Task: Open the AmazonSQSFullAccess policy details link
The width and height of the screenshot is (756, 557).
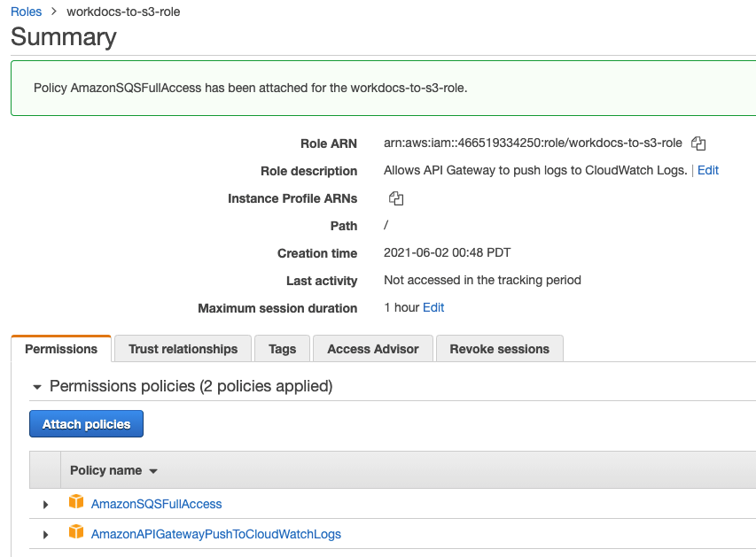Action: [156, 502]
